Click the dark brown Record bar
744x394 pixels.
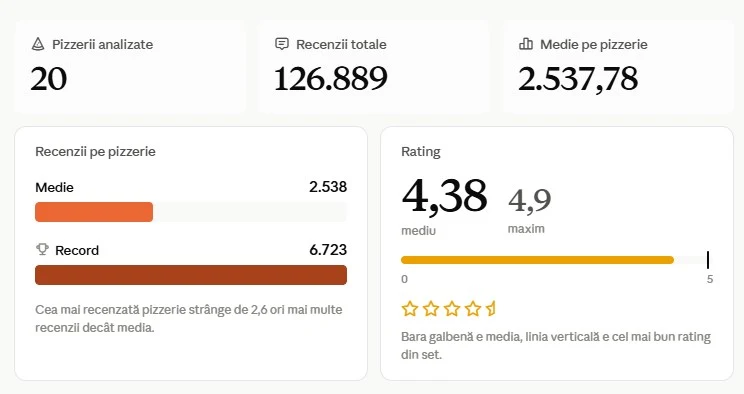click(x=191, y=275)
